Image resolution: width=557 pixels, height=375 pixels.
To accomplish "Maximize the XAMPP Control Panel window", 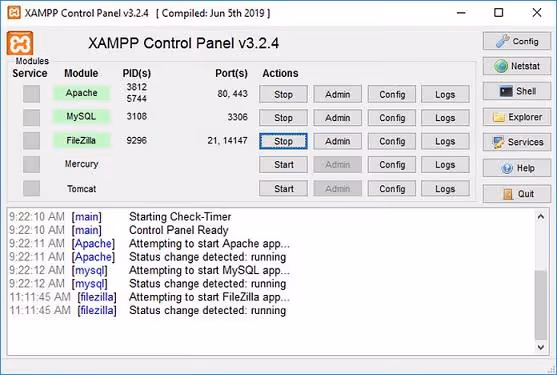I will [499, 13].
